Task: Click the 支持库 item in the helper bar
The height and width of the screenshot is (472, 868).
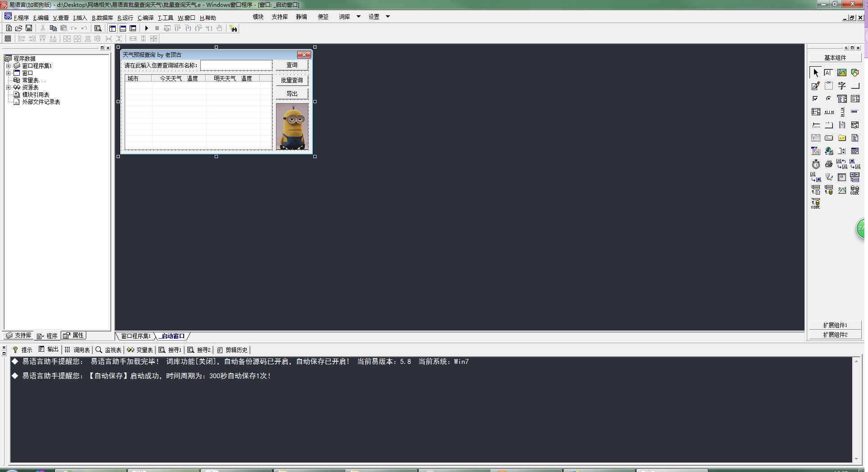Action: (280, 17)
